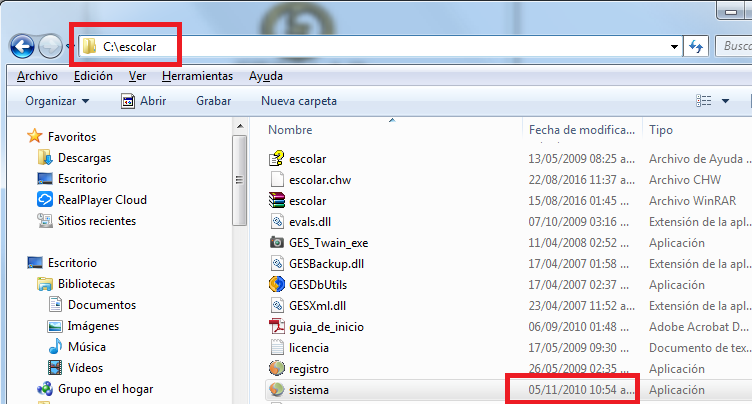This screenshot has height=404, width=752.
Task: Click the refresh button beside address bar
Action: 697,46
